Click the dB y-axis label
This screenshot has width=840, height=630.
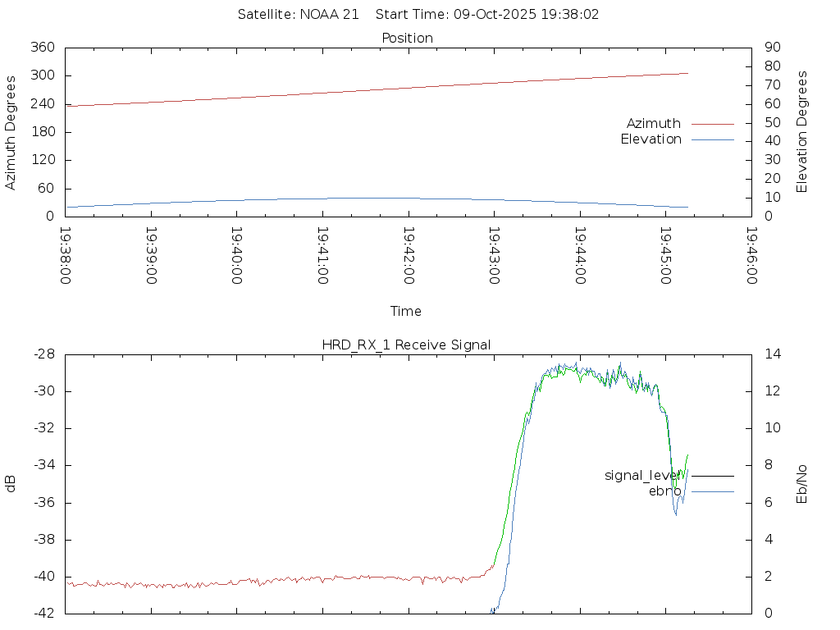[11, 483]
